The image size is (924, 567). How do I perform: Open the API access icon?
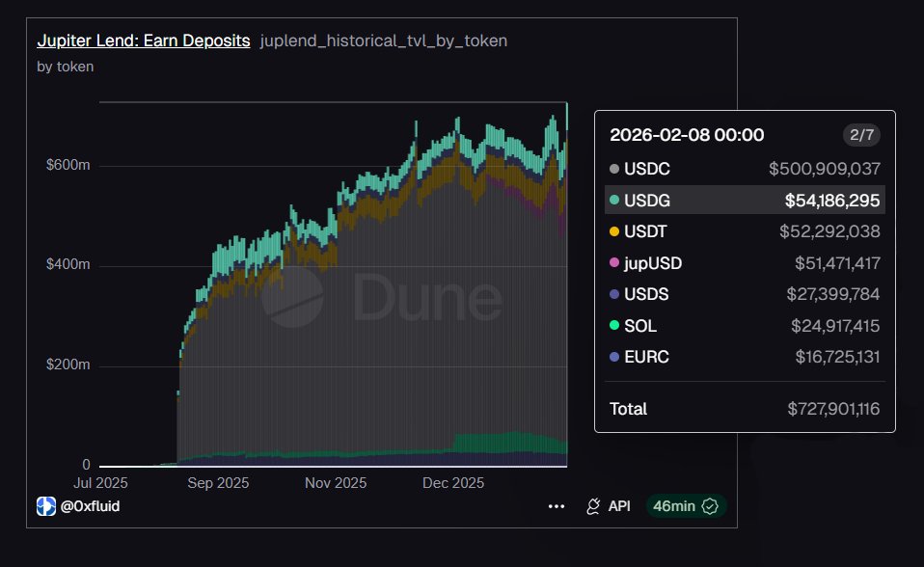coord(591,505)
